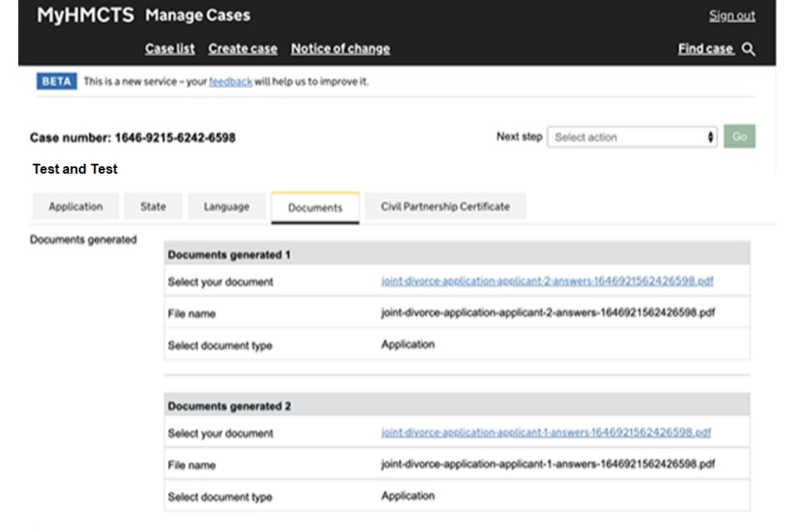Open the Case list menu link

tap(170, 49)
